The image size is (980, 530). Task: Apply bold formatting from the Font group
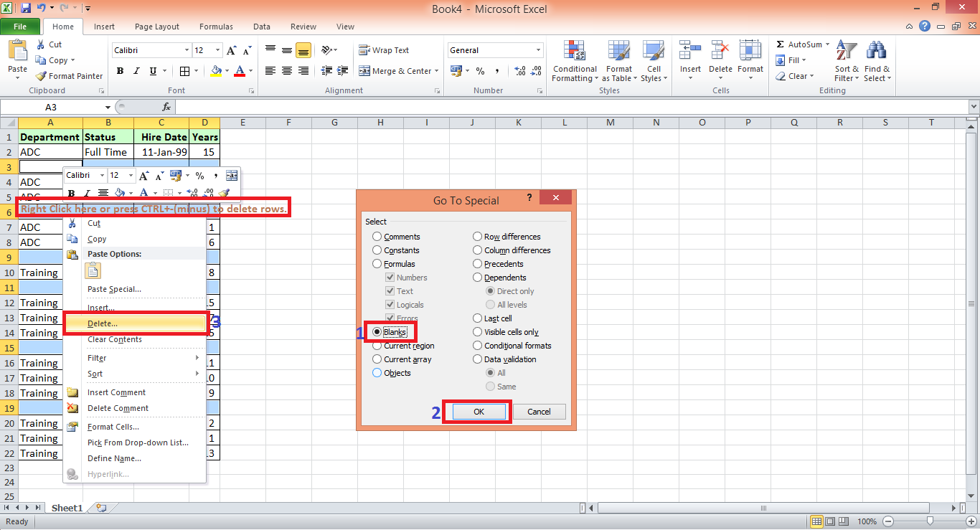[120, 71]
